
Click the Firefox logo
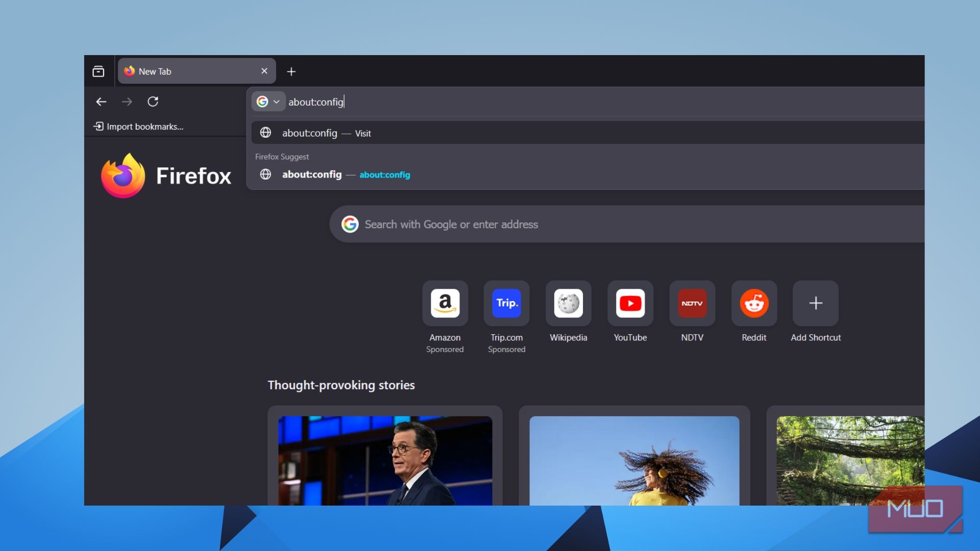pyautogui.click(x=123, y=176)
